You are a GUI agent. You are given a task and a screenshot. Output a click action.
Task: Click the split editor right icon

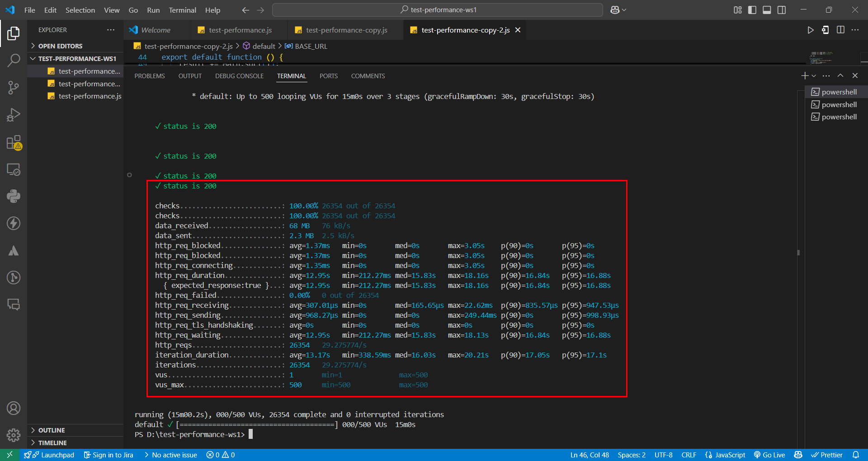[x=840, y=30]
